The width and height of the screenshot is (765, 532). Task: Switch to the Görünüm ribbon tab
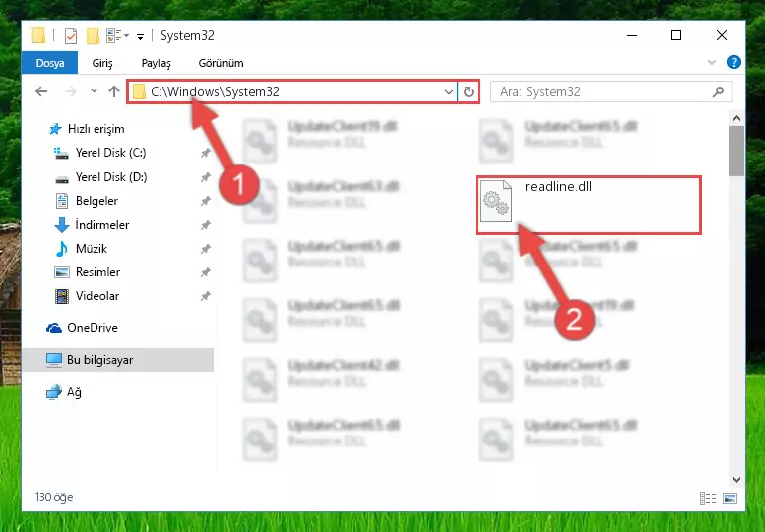(221, 63)
